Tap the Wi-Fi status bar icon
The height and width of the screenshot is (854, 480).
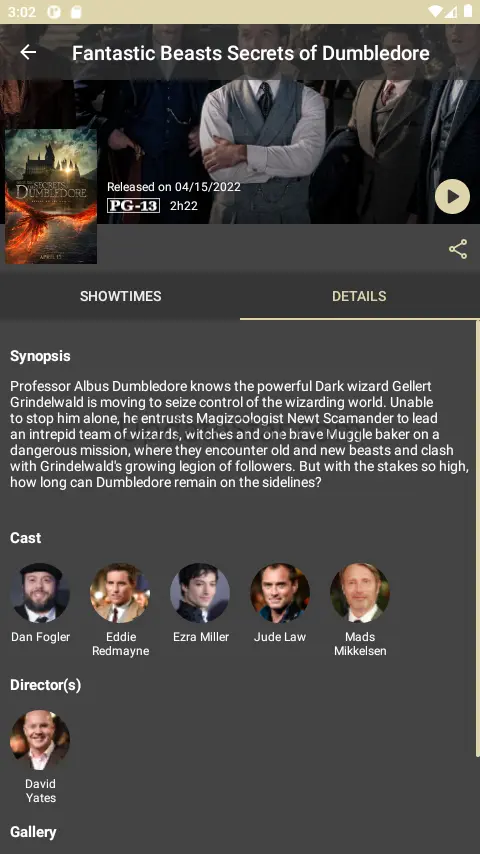click(435, 11)
